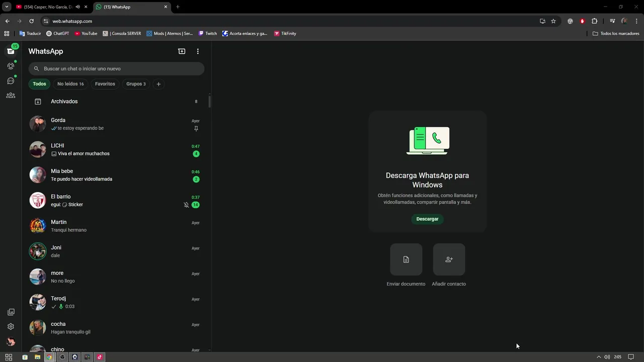Mute the audio icon on YouTube tab

(77, 7)
